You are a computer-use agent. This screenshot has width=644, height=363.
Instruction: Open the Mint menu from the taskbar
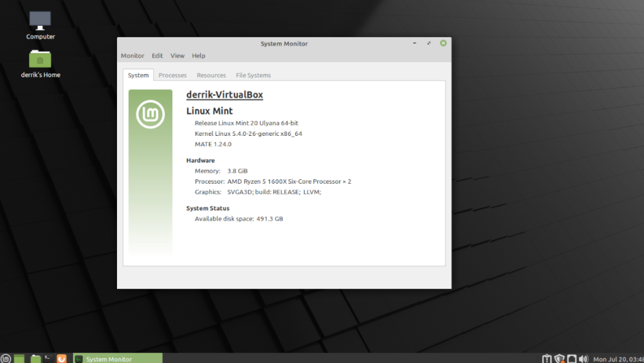(6, 359)
